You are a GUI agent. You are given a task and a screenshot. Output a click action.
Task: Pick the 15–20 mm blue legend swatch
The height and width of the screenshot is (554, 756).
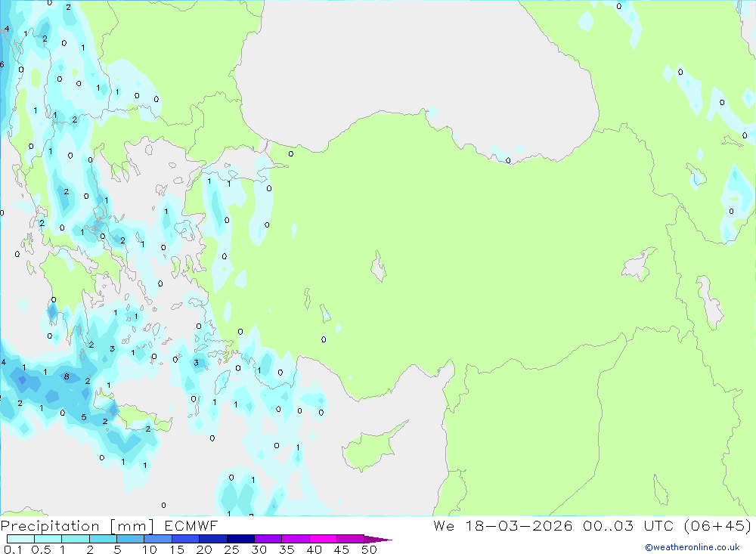pyautogui.click(x=186, y=539)
